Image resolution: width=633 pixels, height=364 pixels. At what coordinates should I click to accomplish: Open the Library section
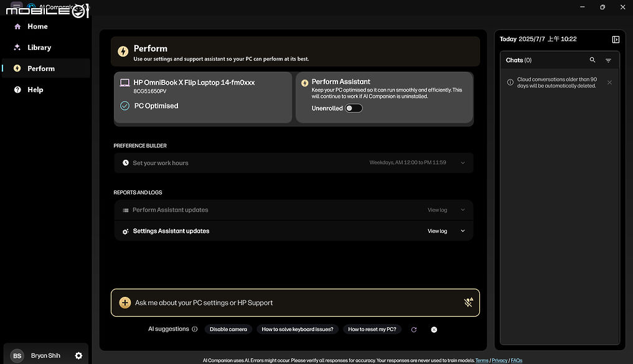click(x=45, y=48)
